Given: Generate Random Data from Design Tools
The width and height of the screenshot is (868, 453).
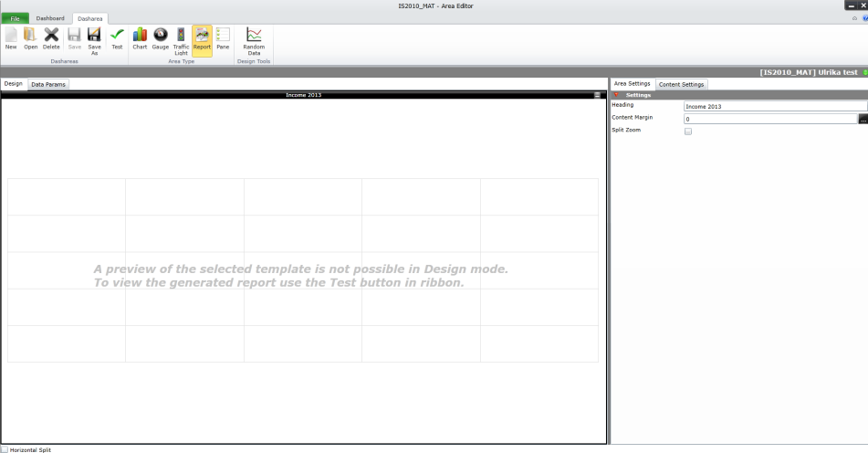Looking at the screenshot, I should point(254,41).
